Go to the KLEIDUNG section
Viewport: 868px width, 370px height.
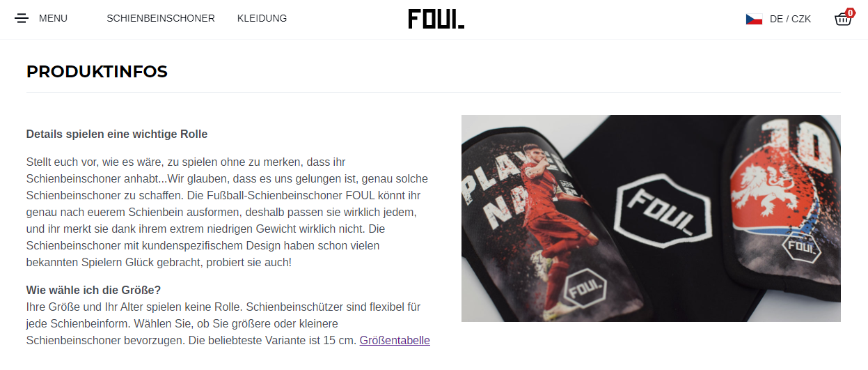(x=262, y=19)
